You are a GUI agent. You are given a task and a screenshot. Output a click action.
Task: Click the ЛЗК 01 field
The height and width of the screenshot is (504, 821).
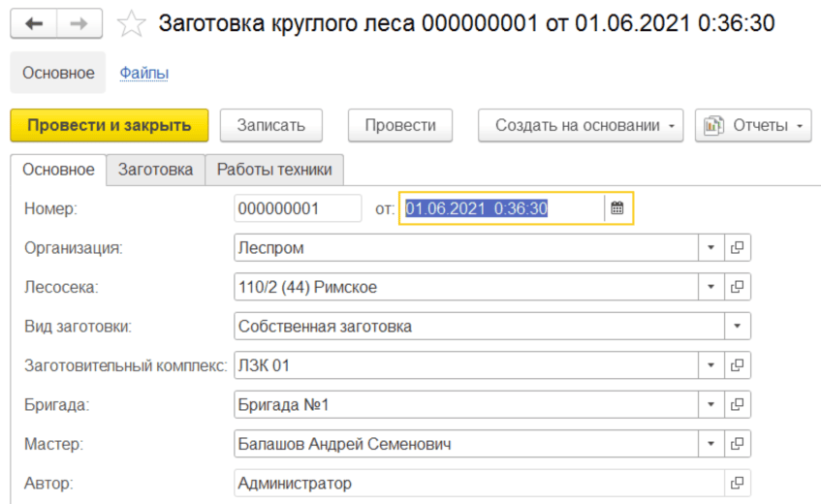[466, 365]
